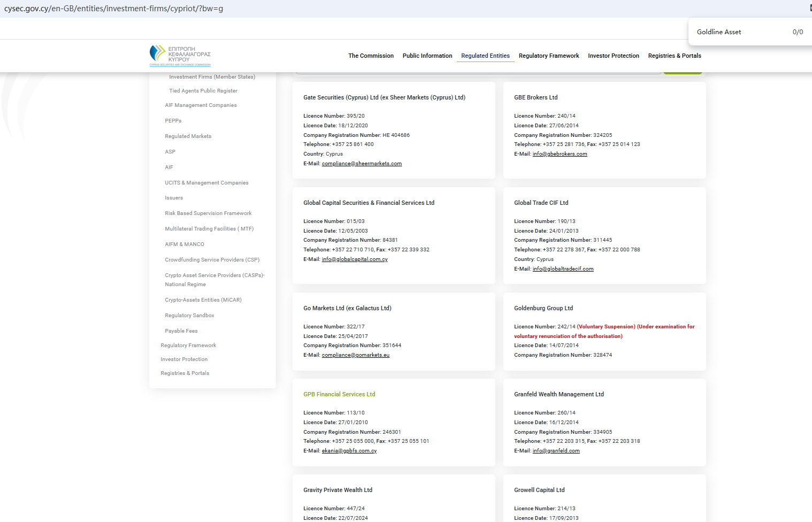Open Registries & Portals top menu
The image size is (812, 522).
pos(674,56)
